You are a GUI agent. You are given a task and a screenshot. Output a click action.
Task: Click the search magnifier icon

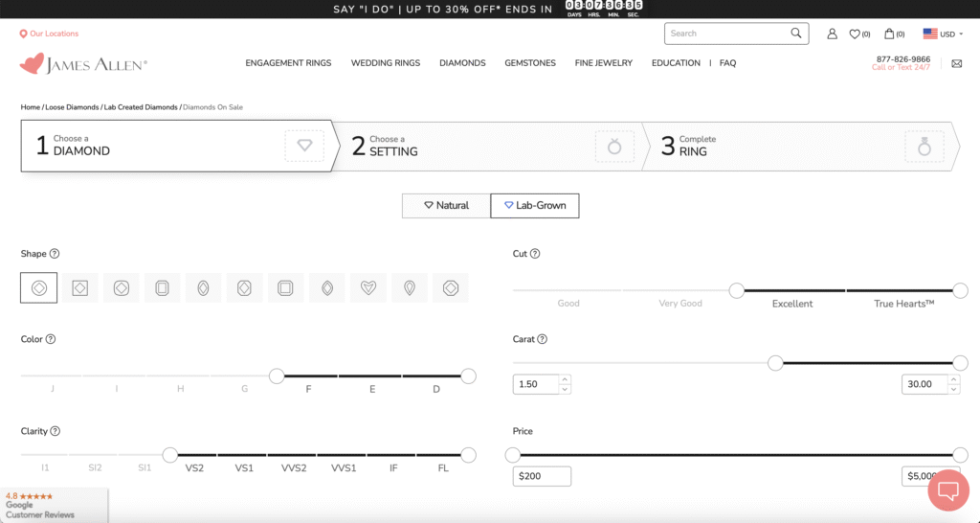pos(796,34)
